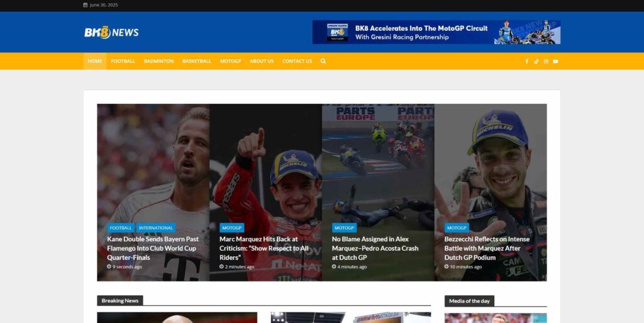Open the Football menu item
The width and height of the screenshot is (644, 323).
123,61
